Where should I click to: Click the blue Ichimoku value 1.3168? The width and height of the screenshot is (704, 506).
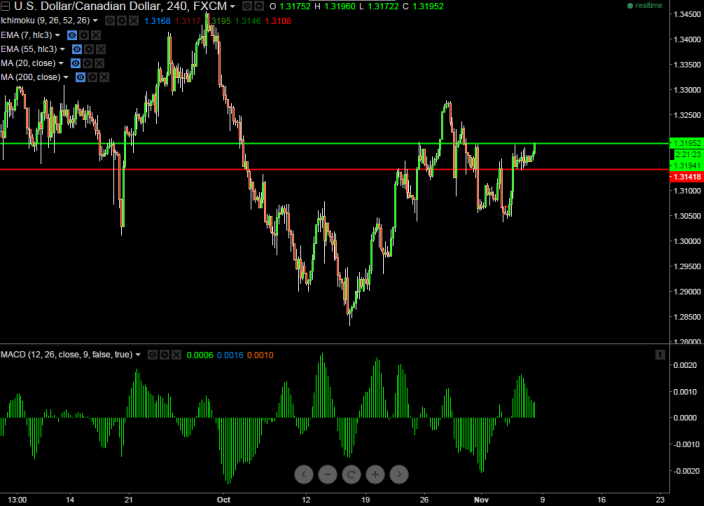coord(157,21)
